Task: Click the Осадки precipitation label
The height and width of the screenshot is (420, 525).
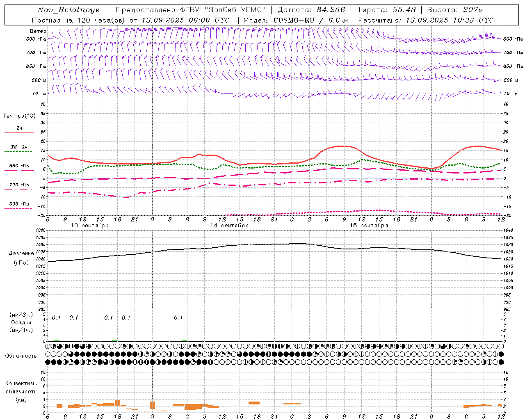Action: 21,322
